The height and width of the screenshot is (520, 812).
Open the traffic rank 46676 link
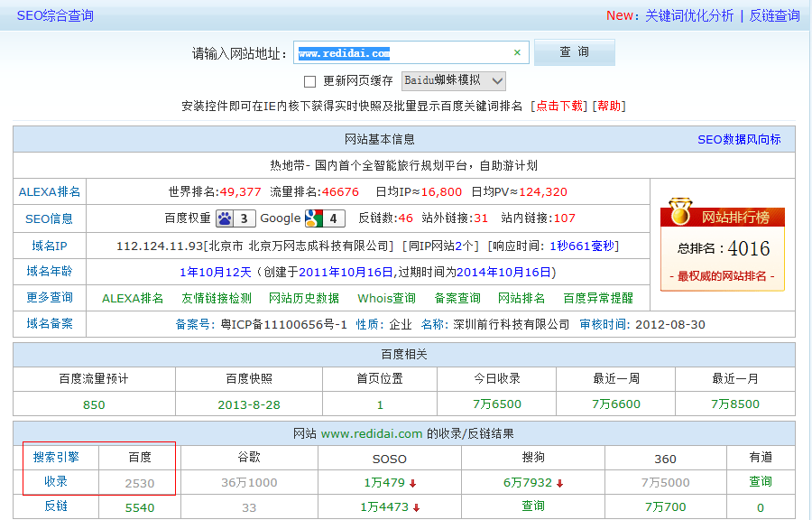340,192
